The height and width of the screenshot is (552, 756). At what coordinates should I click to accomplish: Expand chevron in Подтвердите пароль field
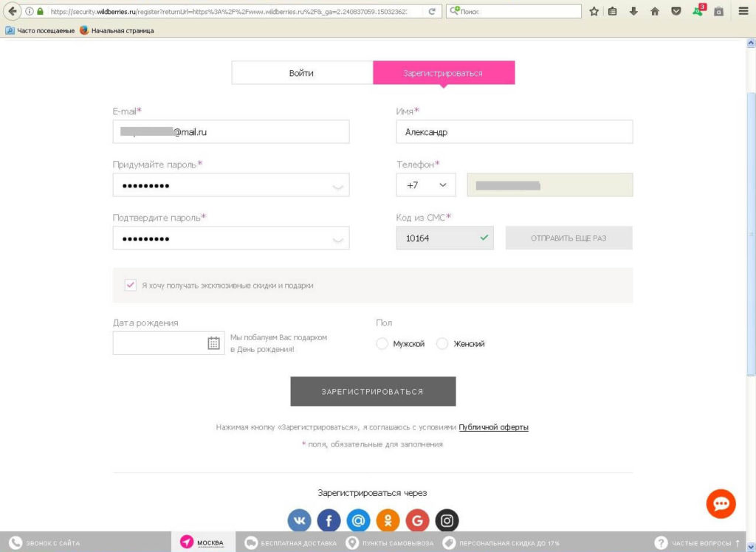(338, 240)
